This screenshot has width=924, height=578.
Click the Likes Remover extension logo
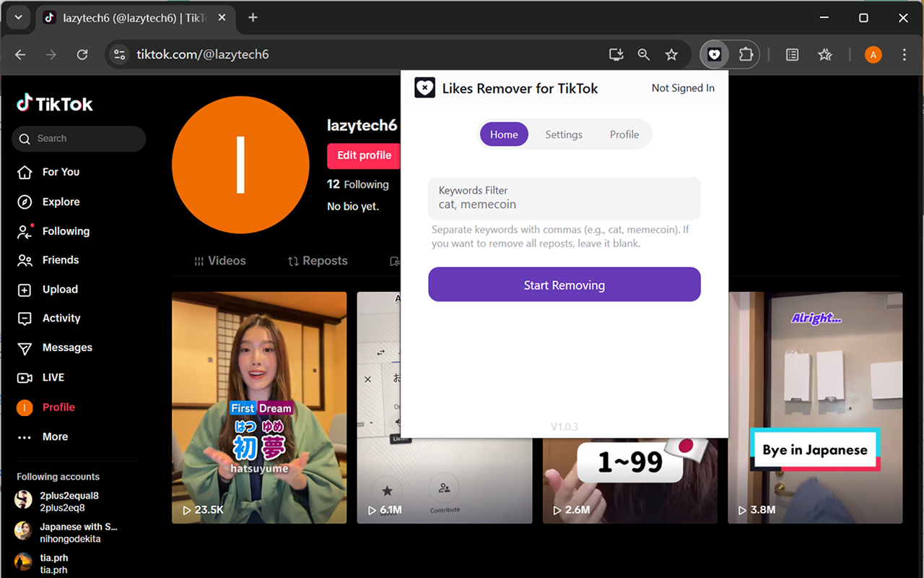(424, 88)
